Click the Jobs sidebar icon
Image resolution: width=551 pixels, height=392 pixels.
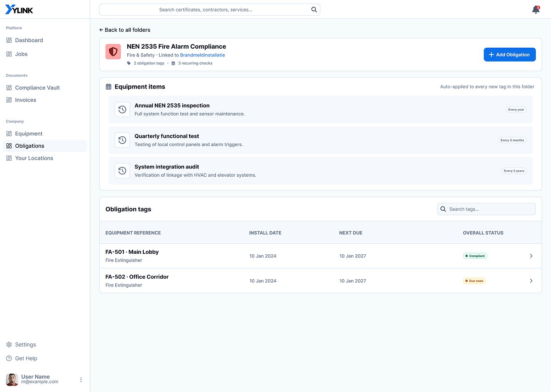tap(9, 54)
